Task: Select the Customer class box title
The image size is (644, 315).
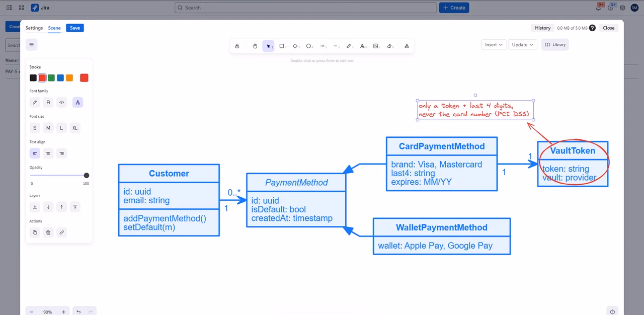Action: [169, 174]
